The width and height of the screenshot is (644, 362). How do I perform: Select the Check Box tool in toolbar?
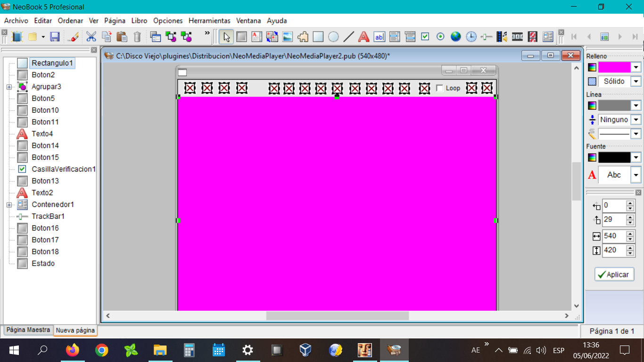click(x=425, y=37)
